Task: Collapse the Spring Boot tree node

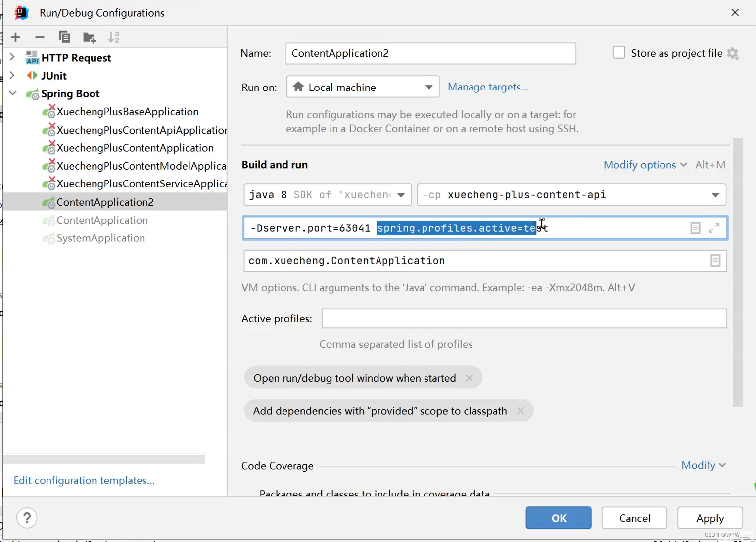Action: [13, 93]
